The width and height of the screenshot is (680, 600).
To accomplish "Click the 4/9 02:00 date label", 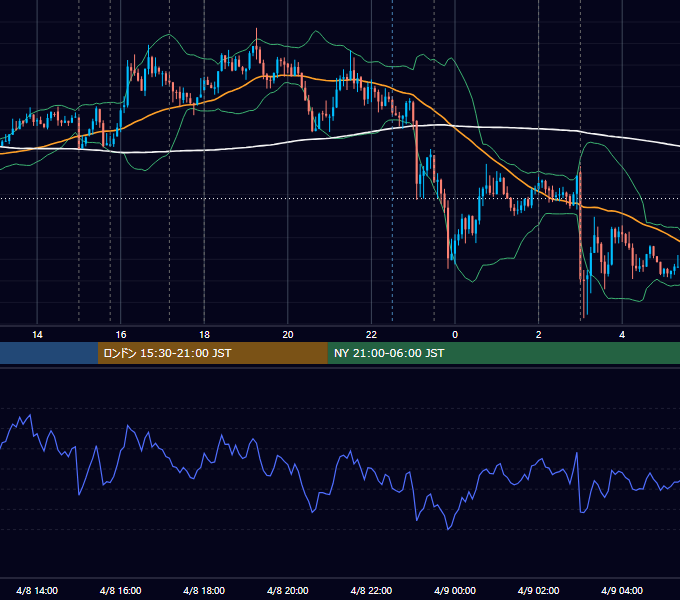I will (538, 590).
